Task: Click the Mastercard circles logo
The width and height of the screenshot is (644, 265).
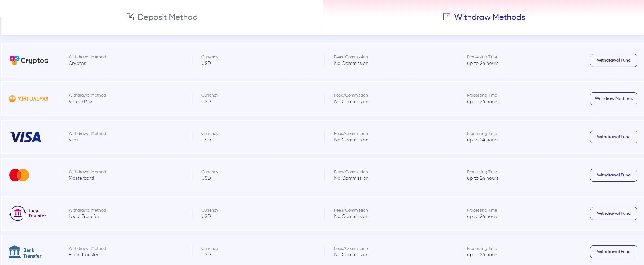Action: click(x=19, y=175)
